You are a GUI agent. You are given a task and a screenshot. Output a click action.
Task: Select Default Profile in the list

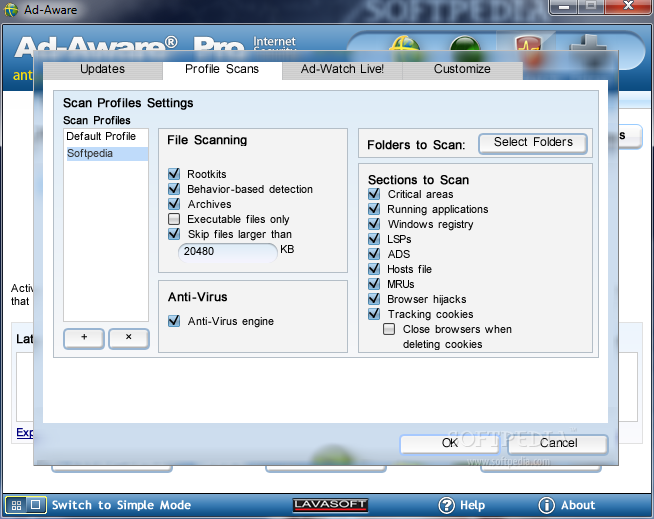click(x=106, y=136)
